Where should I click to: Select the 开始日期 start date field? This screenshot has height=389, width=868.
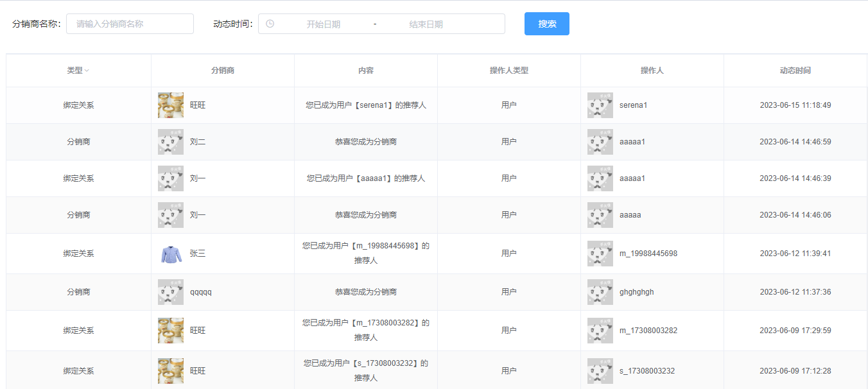coord(323,24)
